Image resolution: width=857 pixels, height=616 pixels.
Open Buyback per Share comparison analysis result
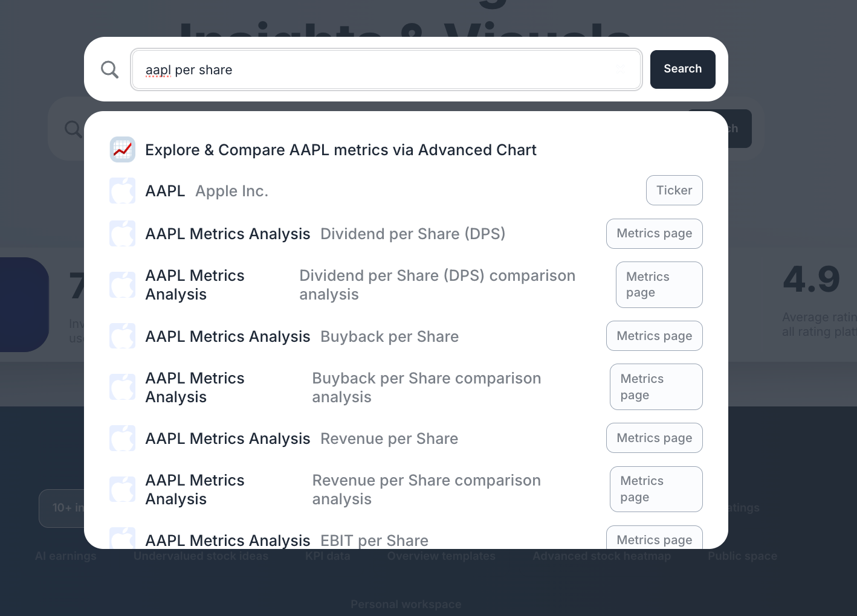[406, 387]
